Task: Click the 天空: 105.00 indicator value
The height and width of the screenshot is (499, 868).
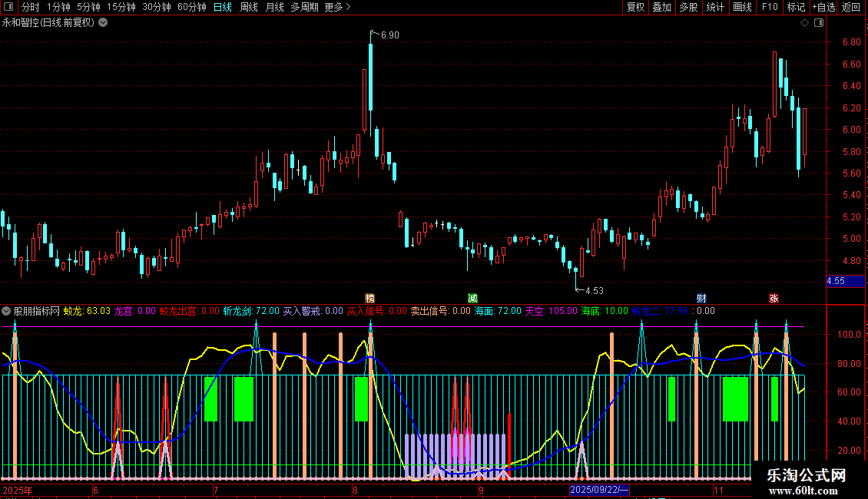Action: [x=551, y=311]
